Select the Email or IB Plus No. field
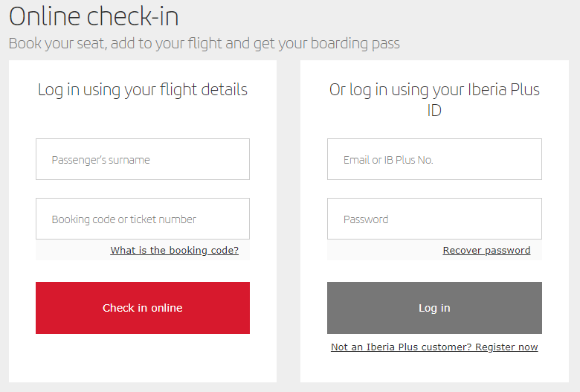Image resolution: width=580 pixels, height=392 pixels. 434,159
